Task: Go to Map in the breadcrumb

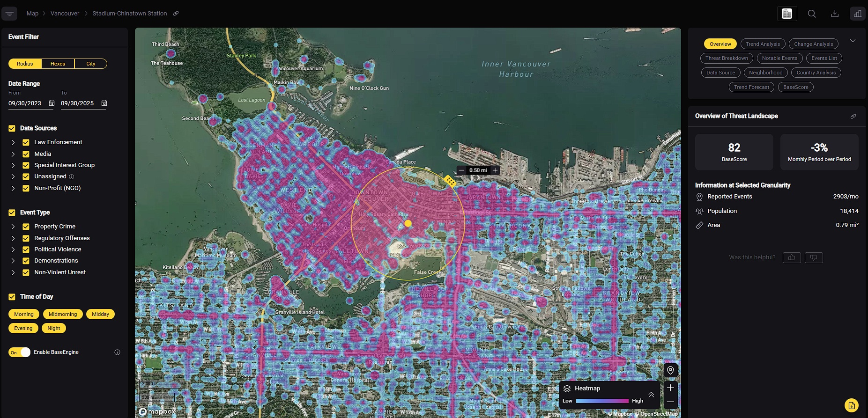Action: pos(32,14)
